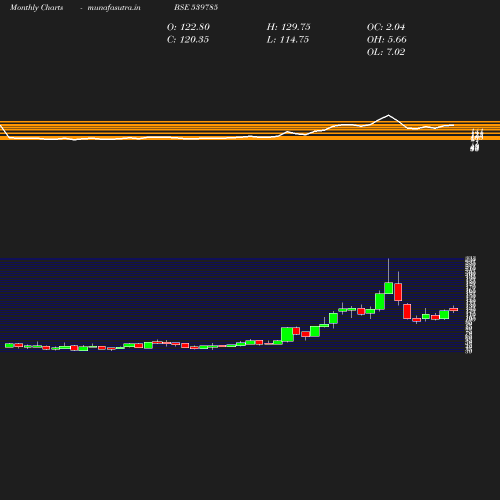Image resolution: width=500 pixels, height=500 pixels.
Task: Select the high value 'H: 129.75'
Action: pyautogui.click(x=288, y=27)
